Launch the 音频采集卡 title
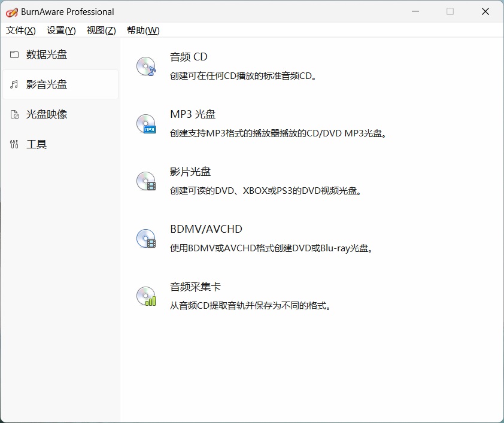The width and height of the screenshot is (504, 423). (x=195, y=287)
